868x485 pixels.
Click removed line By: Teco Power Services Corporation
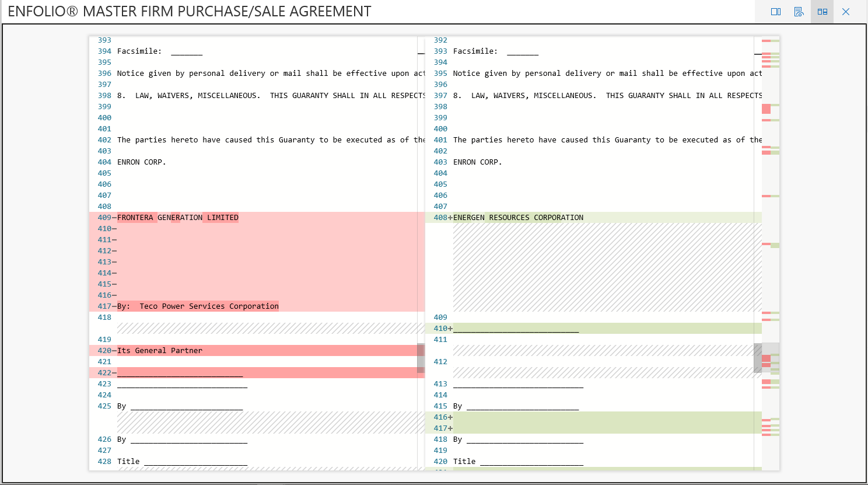(x=198, y=306)
